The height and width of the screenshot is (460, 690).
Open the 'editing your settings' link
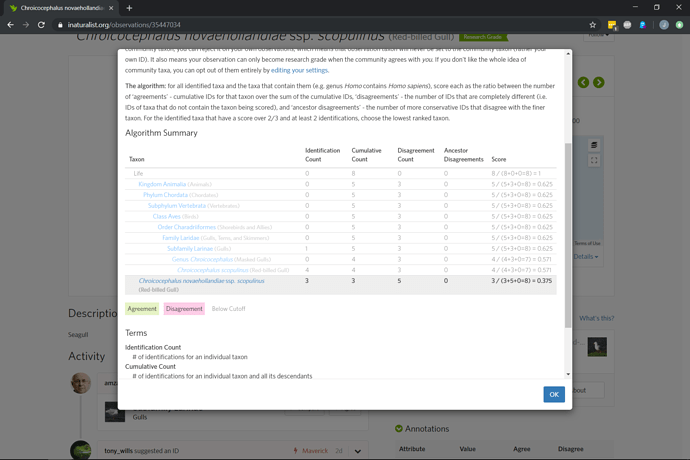(299, 70)
